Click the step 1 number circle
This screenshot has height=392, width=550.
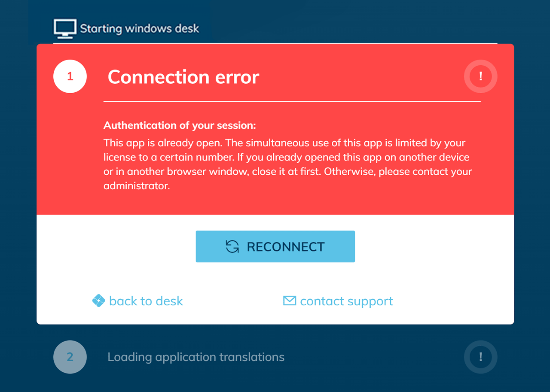pyautogui.click(x=70, y=76)
